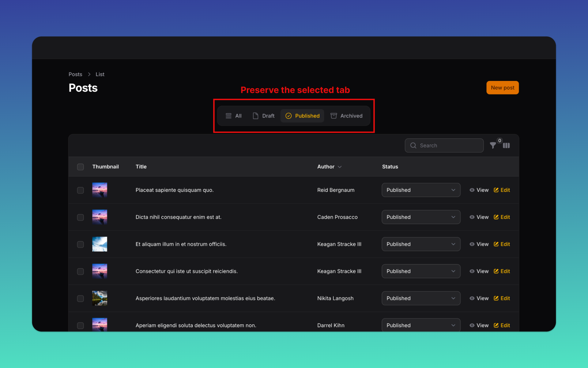
Task: Open the status dropdown for Nikita Langosh's post
Action: point(421,298)
